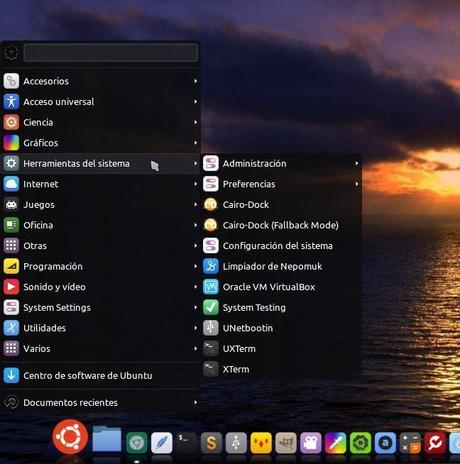Click the blue circle 'a' dock icon
Viewport: 460px width, 464px height.
385,443
